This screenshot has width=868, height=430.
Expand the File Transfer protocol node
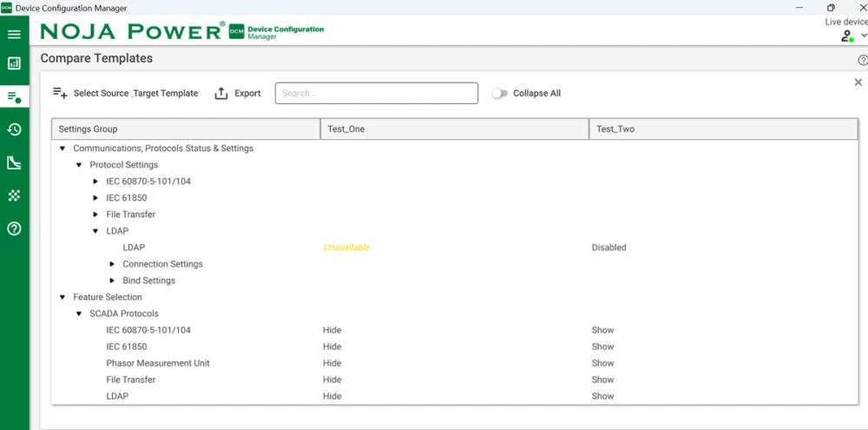click(95, 215)
